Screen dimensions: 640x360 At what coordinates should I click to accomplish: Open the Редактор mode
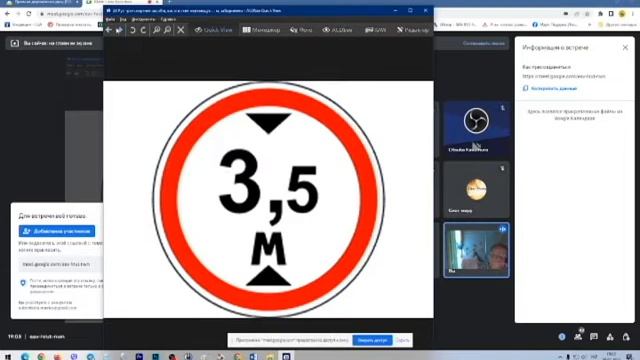pyautogui.click(x=413, y=30)
